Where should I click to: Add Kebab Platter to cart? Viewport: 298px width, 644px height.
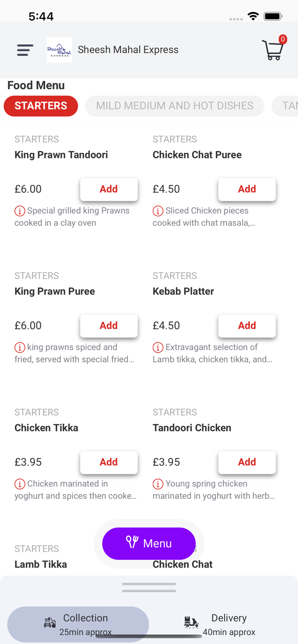[x=247, y=326]
